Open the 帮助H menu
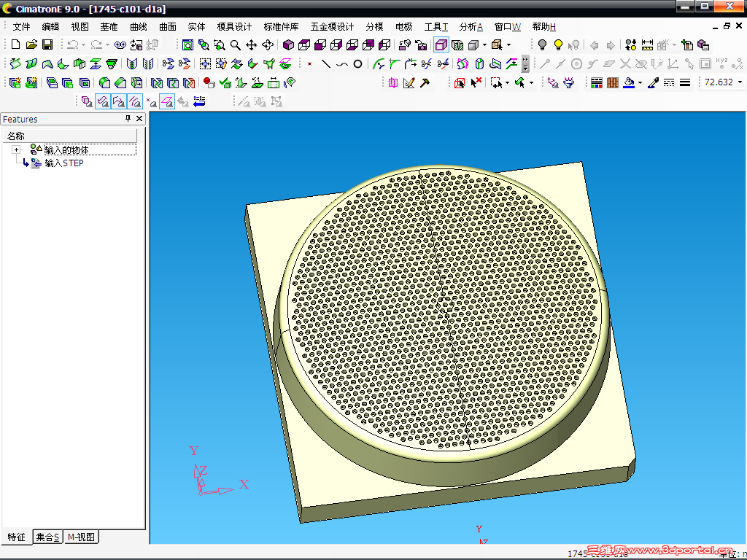 point(544,27)
